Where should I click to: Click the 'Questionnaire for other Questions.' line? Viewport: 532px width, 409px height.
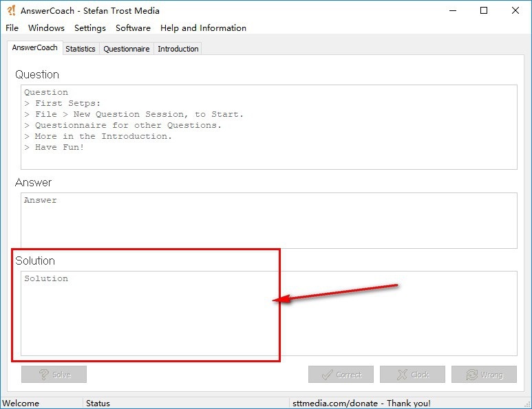(x=123, y=125)
